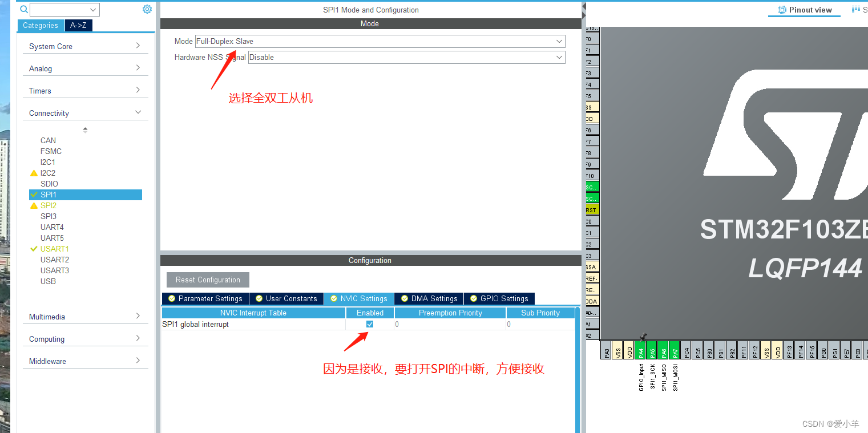Image resolution: width=868 pixels, height=433 pixels.
Task: Select the highlighted SPI1 entry
Action: [86, 195]
